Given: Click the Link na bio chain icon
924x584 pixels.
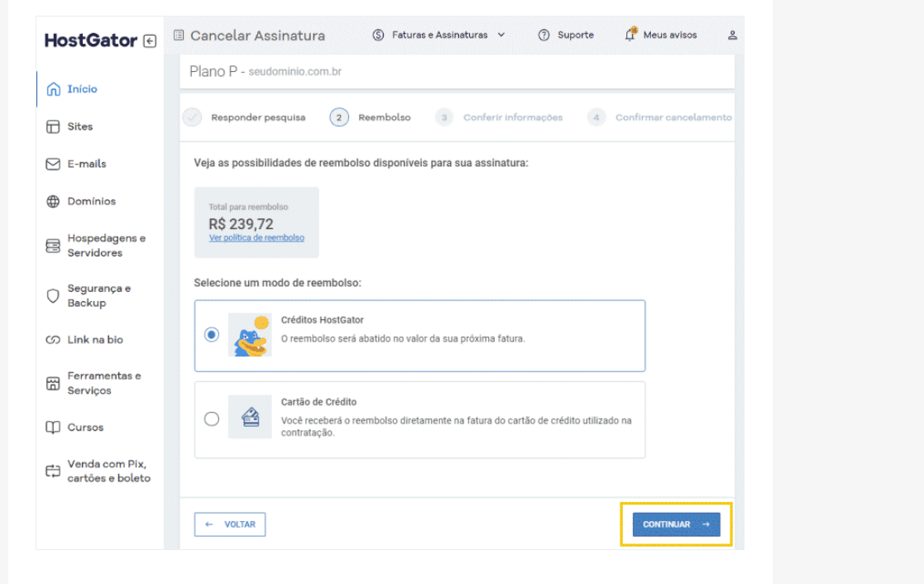Looking at the screenshot, I should tap(53, 340).
